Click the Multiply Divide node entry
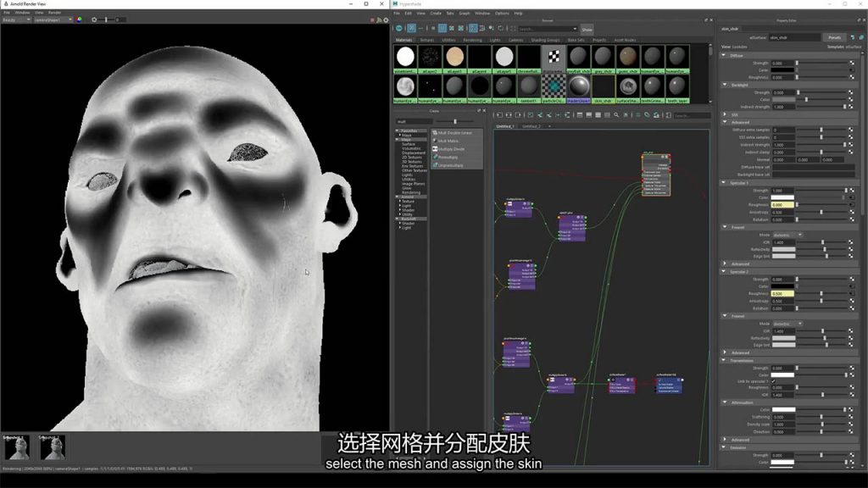This screenshot has width=868, height=488. point(452,148)
